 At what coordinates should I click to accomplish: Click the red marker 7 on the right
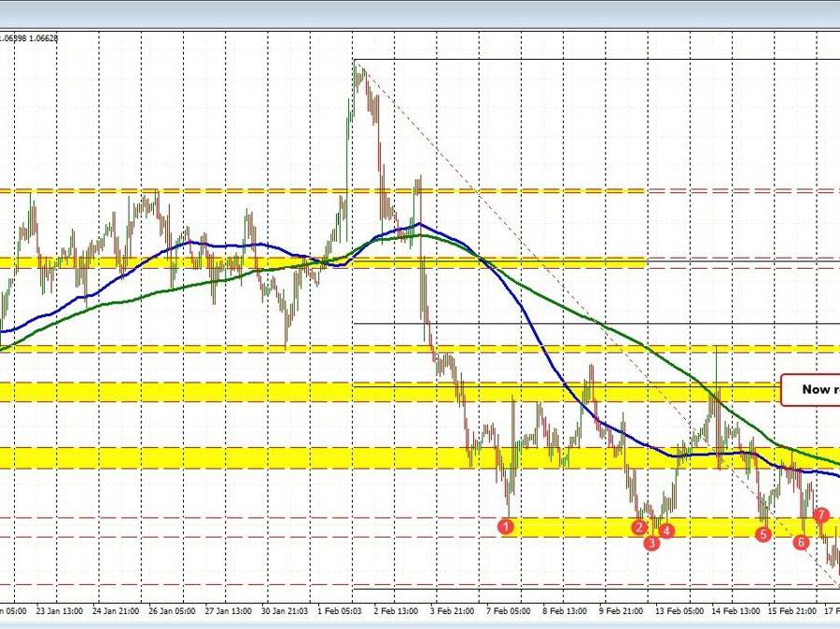pos(821,514)
